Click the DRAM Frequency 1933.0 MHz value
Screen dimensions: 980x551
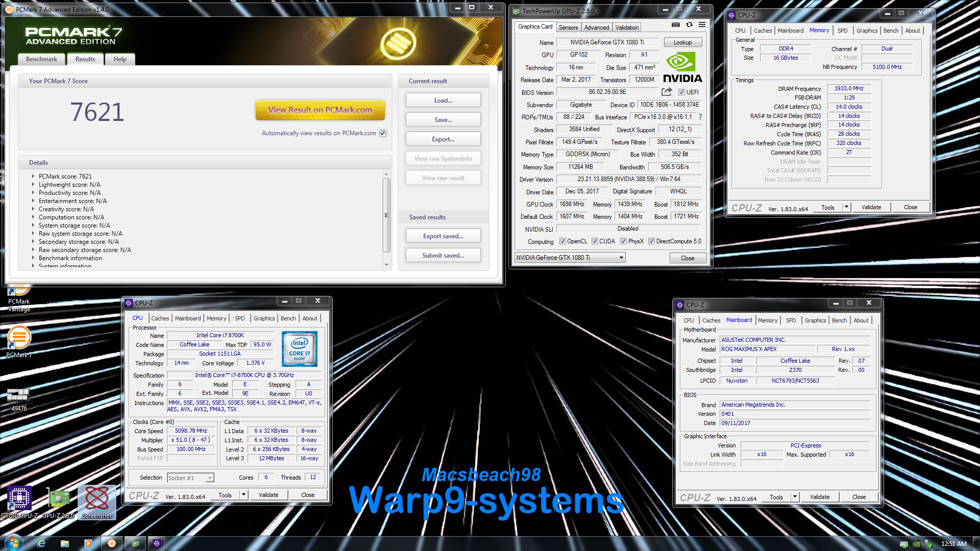[x=849, y=89]
